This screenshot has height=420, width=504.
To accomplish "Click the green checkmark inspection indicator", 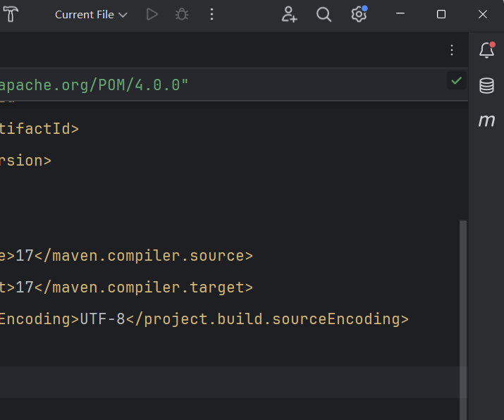I will (457, 80).
